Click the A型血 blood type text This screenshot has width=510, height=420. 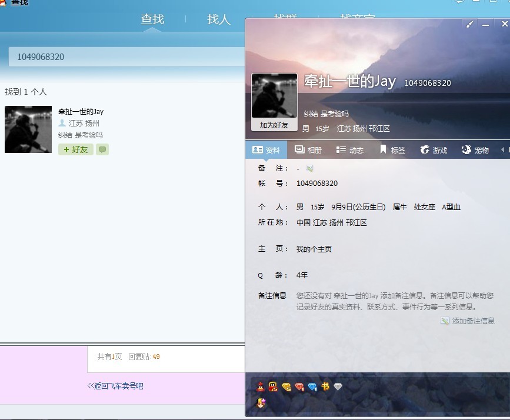(451, 207)
